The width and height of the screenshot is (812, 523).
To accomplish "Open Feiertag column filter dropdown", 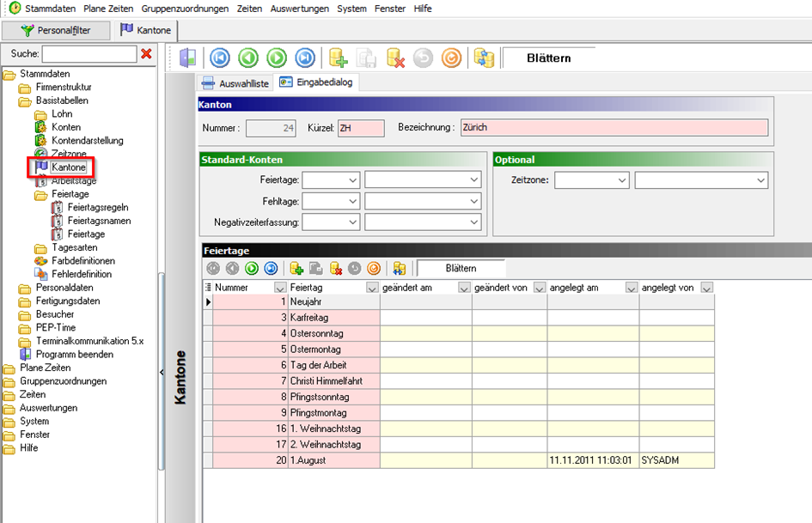I will click(372, 288).
